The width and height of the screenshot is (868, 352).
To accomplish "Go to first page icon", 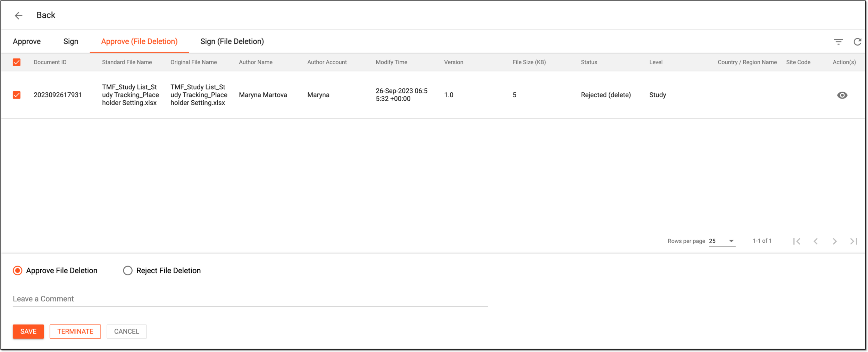I will click(x=797, y=241).
